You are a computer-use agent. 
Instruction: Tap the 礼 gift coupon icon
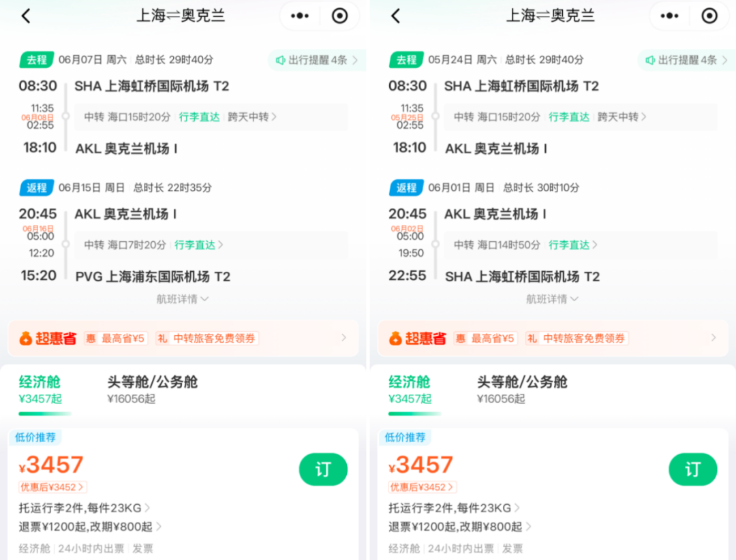(x=164, y=337)
